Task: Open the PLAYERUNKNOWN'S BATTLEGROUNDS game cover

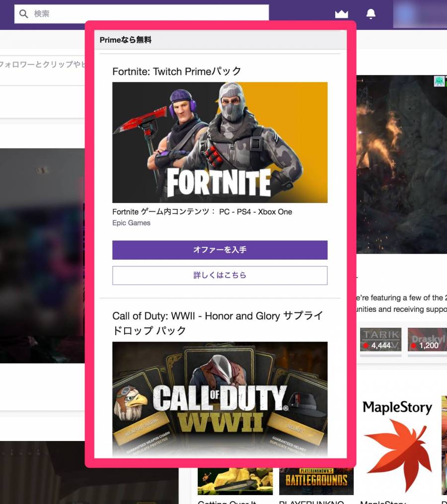Action: [x=316, y=481]
